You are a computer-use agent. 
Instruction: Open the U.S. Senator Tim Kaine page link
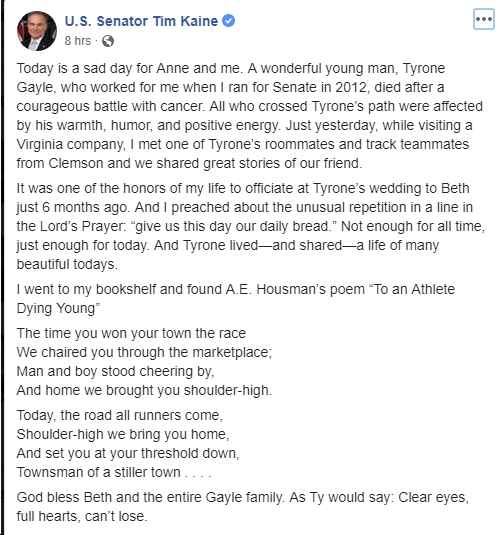(x=141, y=21)
